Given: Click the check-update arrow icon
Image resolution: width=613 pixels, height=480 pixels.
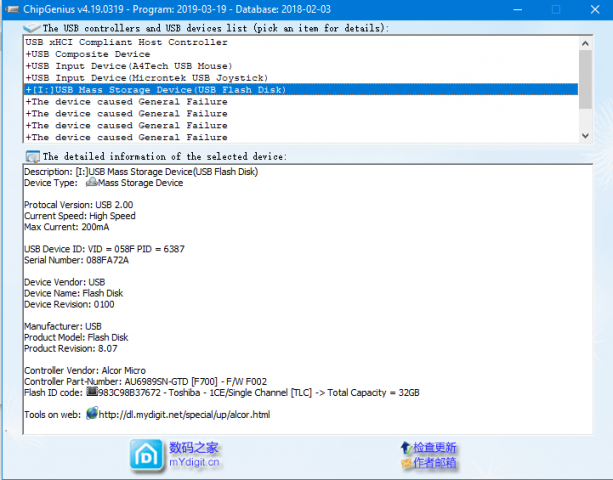Looking at the screenshot, I should pos(406,447).
